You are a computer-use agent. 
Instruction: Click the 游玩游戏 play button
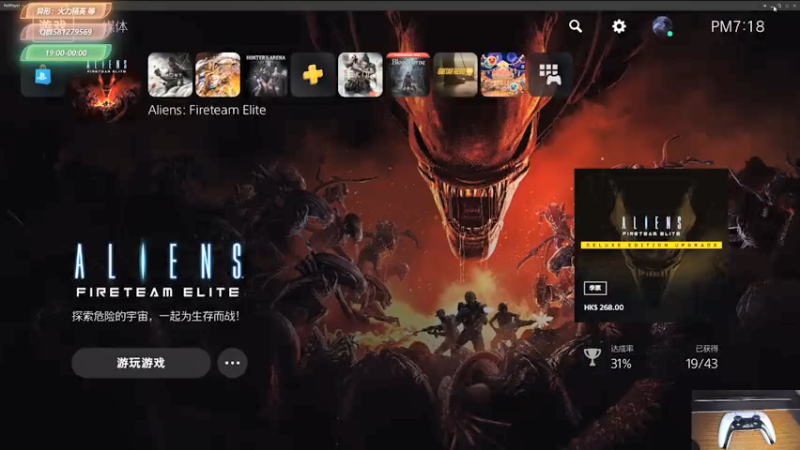[x=141, y=363]
